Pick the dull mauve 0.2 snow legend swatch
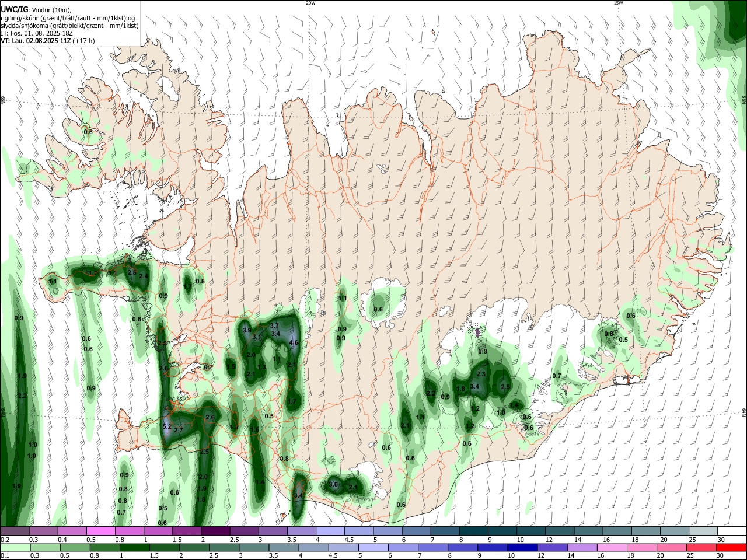 click(x=15, y=531)
